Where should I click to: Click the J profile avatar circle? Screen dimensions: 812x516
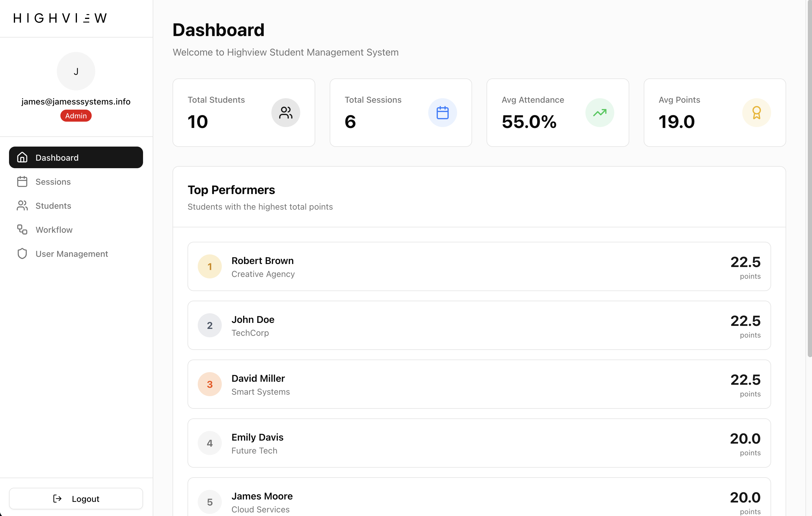tap(76, 71)
